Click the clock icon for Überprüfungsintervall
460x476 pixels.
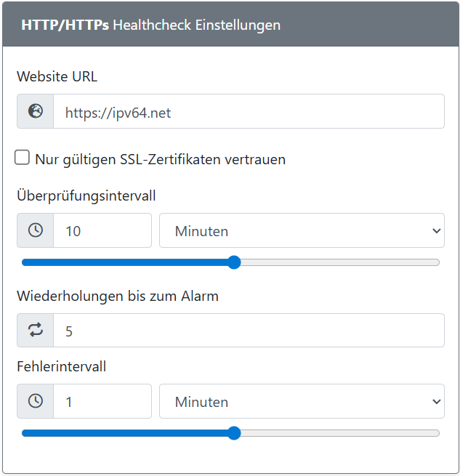point(35,230)
